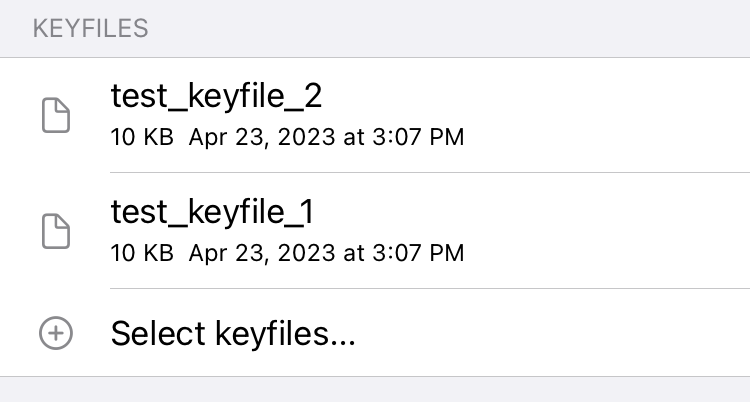The image size is (750, 402).
Task: Click the date under test_keyfile_2
Action: pyautogui.click(x=327, y=137)
